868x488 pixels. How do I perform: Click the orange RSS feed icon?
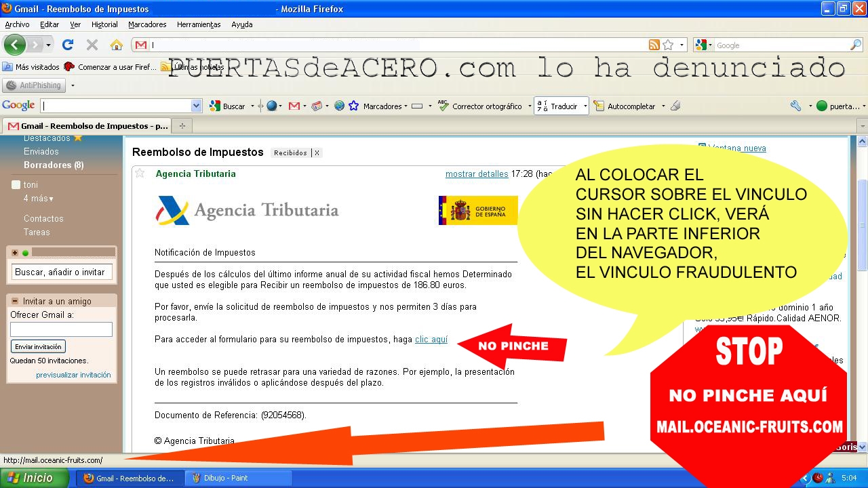pos(654,45)
